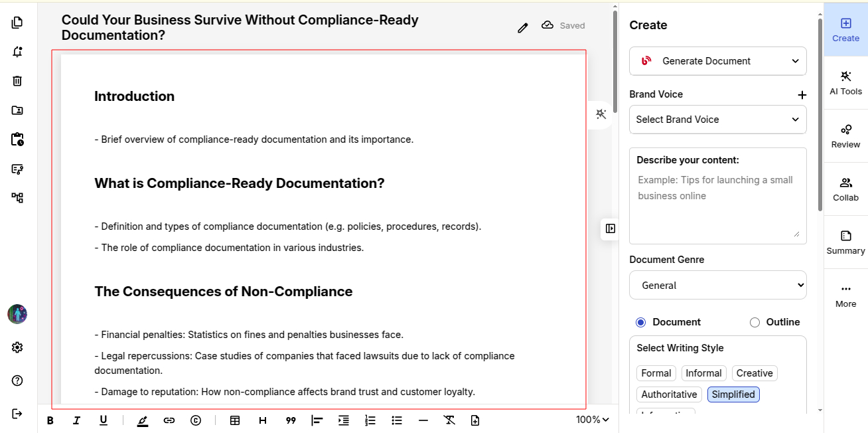Open the Generate Document dropdown
The height and width of the screenshot is (433, 868).
coord(717,61)
